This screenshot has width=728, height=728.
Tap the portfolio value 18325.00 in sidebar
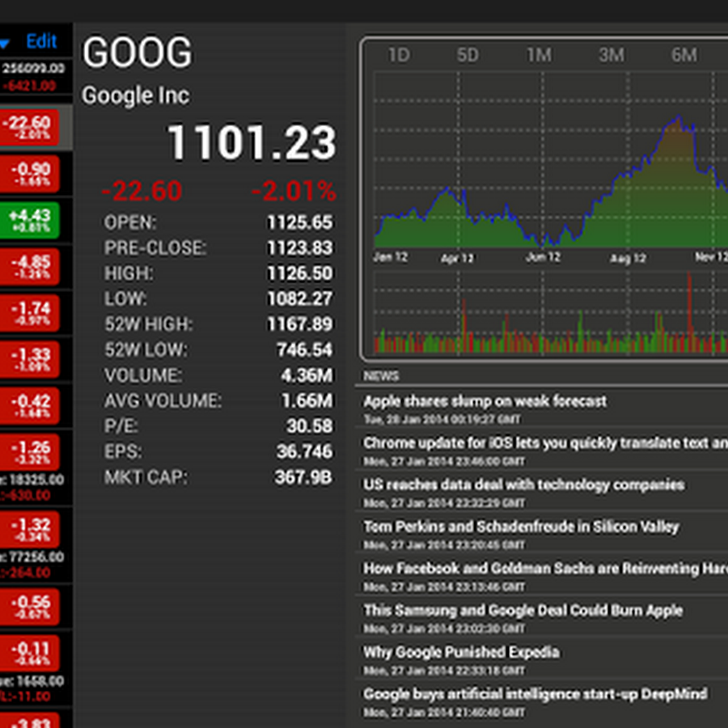point(36,480)
